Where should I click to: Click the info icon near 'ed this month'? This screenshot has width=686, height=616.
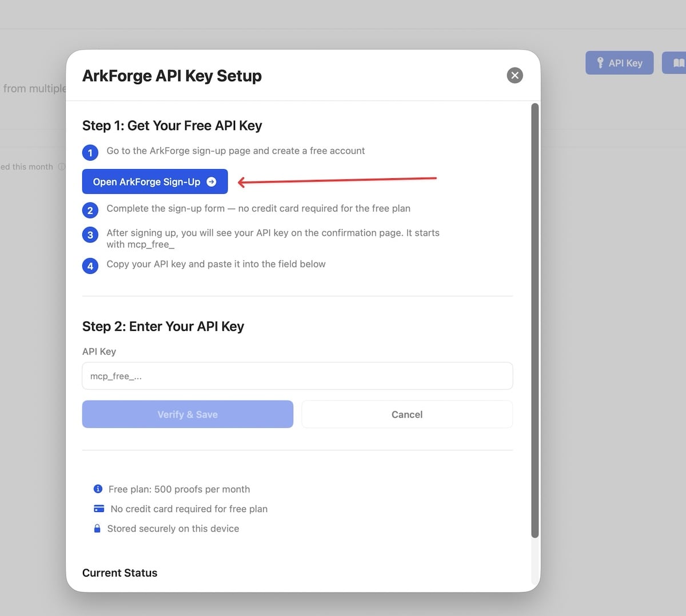click(x=61, y=166)
